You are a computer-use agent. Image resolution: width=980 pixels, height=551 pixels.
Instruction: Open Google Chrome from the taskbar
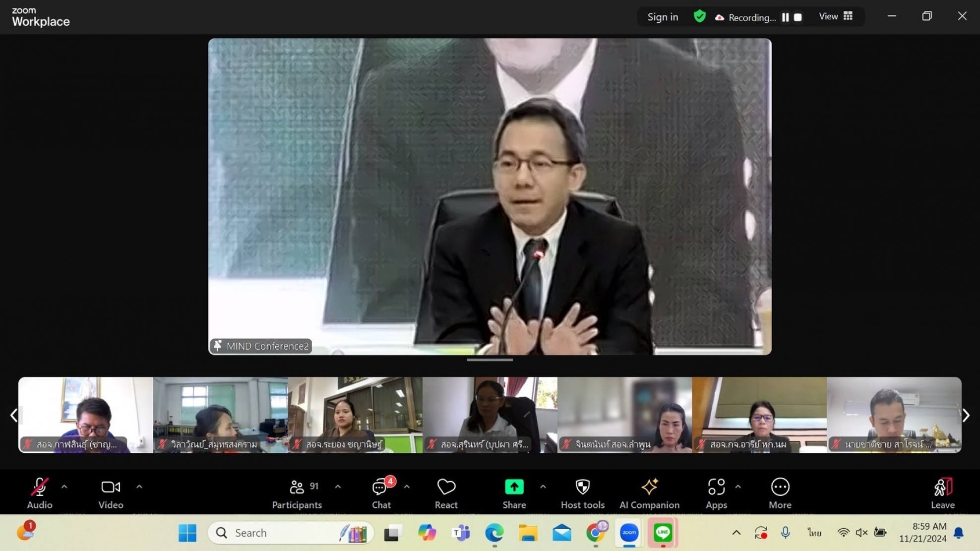596,533
